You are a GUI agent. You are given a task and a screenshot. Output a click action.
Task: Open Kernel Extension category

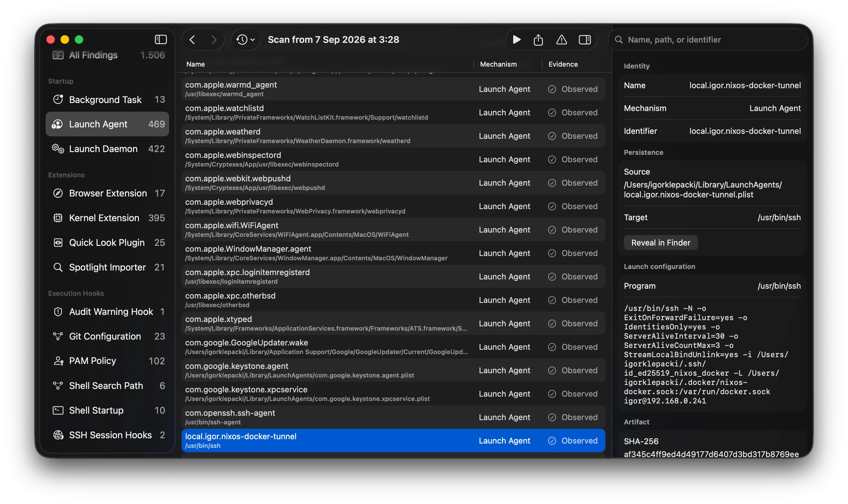coord(107,218)
